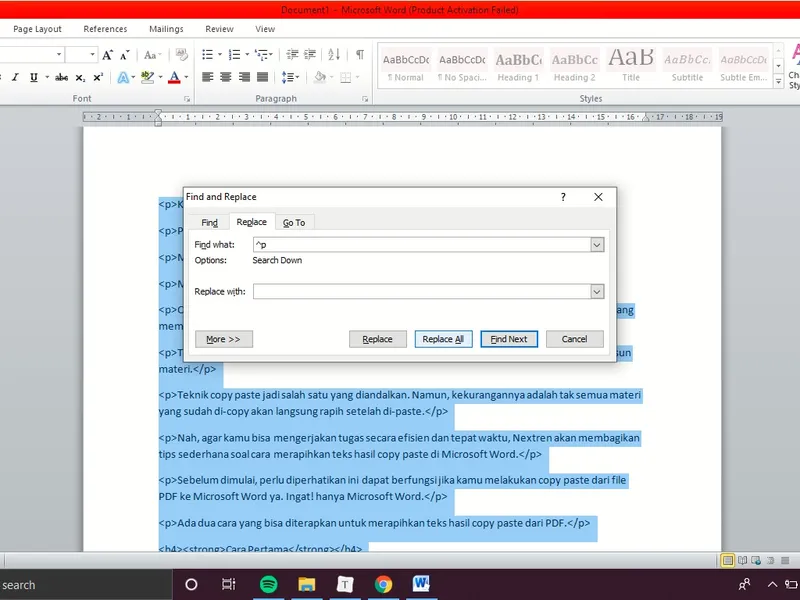Switch to the Go To tab
Image resolution: width=800 pixels, height=600 pixels.
(x=295, y=221)
